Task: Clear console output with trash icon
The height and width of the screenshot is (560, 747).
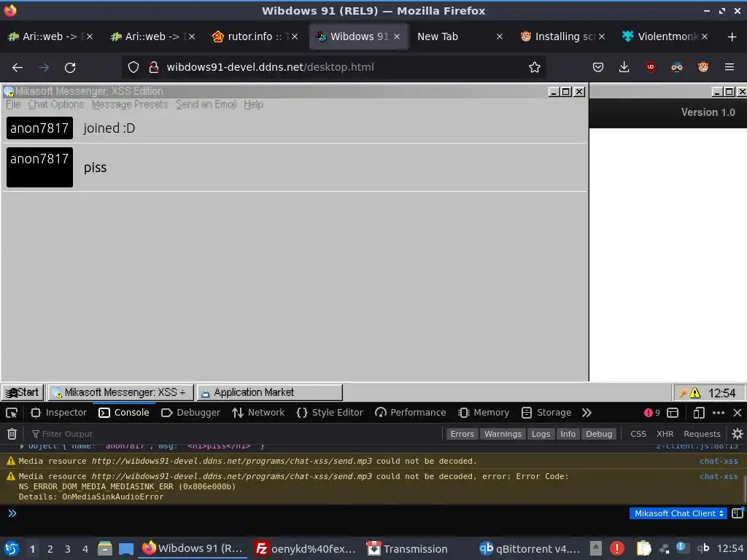Action: (x=12, y=434)
